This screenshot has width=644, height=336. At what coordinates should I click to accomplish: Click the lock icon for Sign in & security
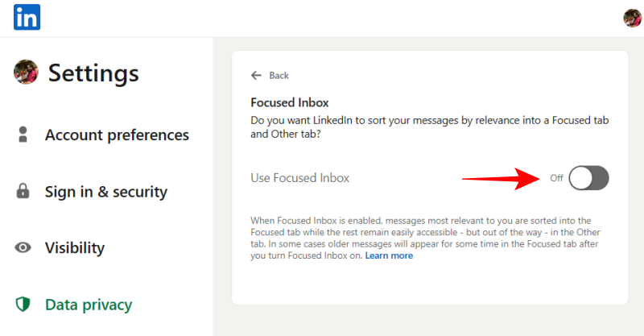point(23,192)
